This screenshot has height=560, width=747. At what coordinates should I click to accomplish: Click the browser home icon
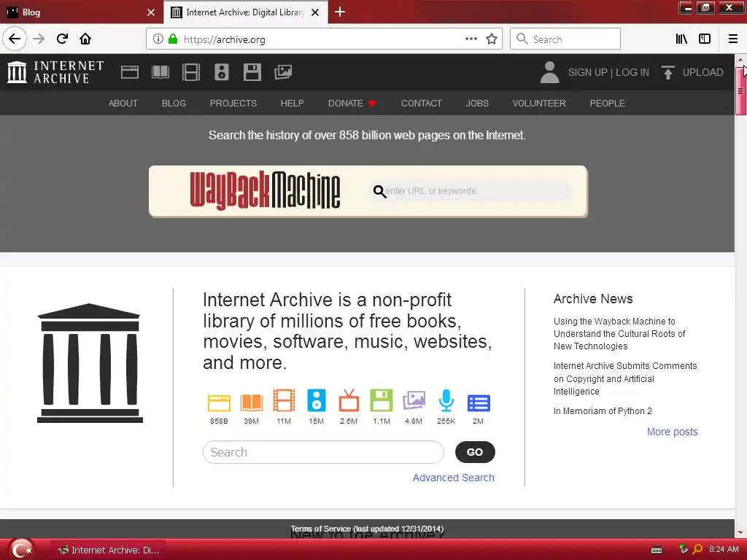[x=85, y=39]
